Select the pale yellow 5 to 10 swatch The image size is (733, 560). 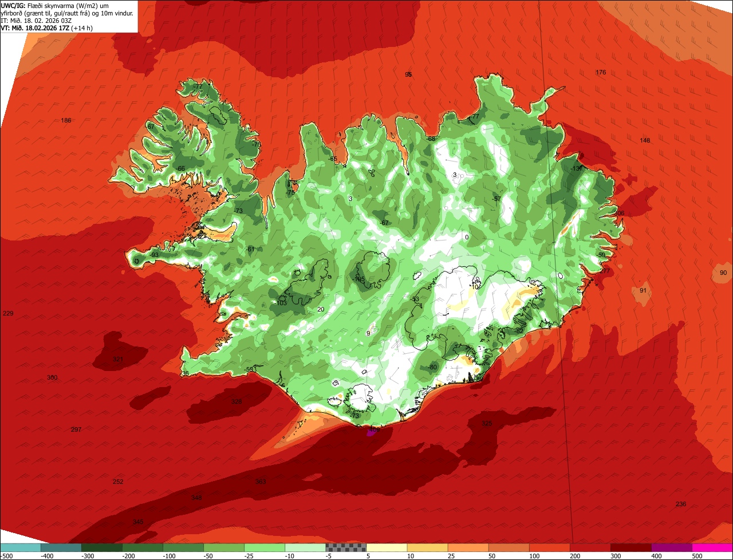point(387,547)
